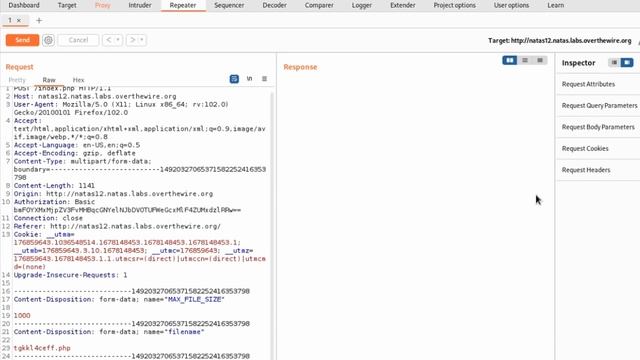Click the Connection: close line

click(48, 218)
